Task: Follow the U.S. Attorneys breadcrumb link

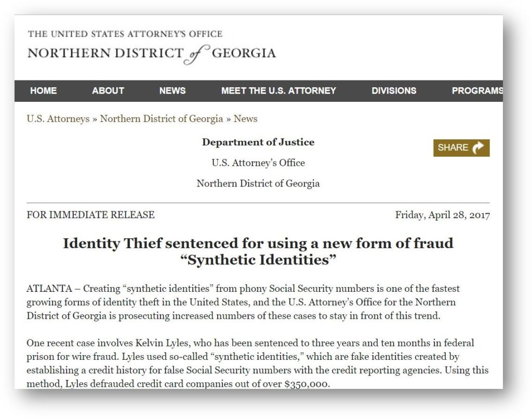Action: [x=58, y=119]
